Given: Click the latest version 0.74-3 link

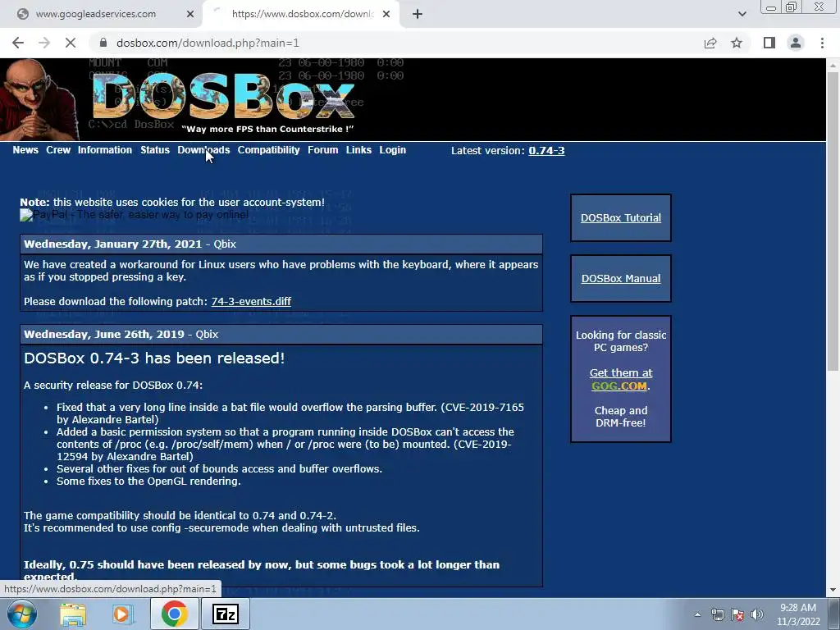Looking at the screenshot, I should [x=546, y=151].
